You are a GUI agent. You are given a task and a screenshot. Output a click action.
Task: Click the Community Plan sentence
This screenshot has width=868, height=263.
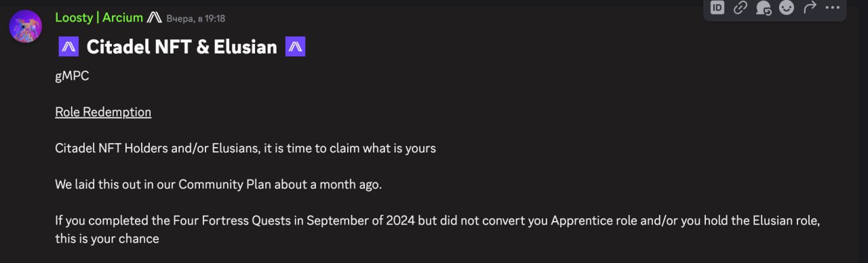[218, 184]
